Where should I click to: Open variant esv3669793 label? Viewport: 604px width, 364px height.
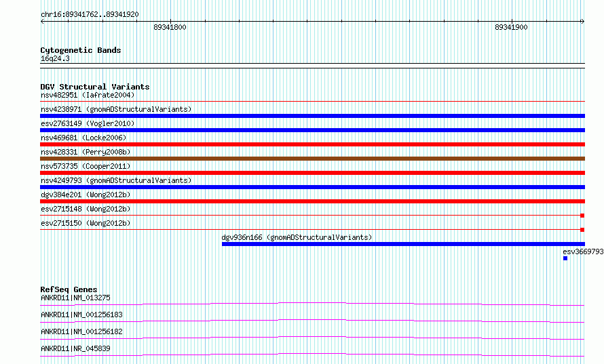point(583,251)
